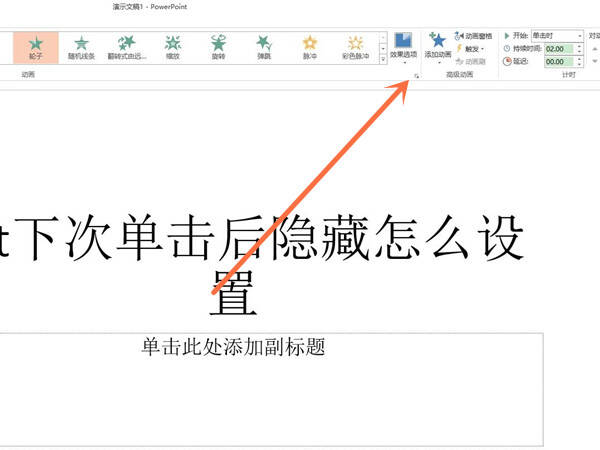Click the 添加动画 button
This screenshot has width=600, height=450.
pyautogui.click(x=438, y=48)
